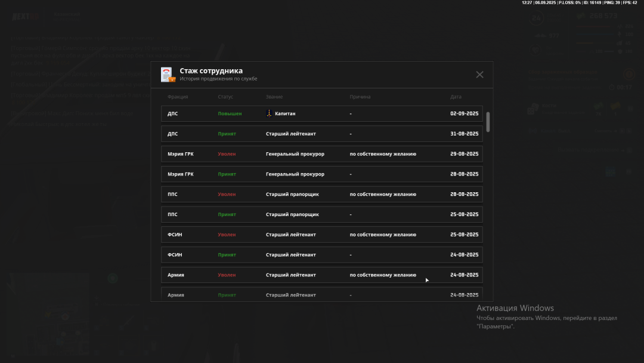
Task: Click the employee record document icon
Action: [x=167, y=75]
